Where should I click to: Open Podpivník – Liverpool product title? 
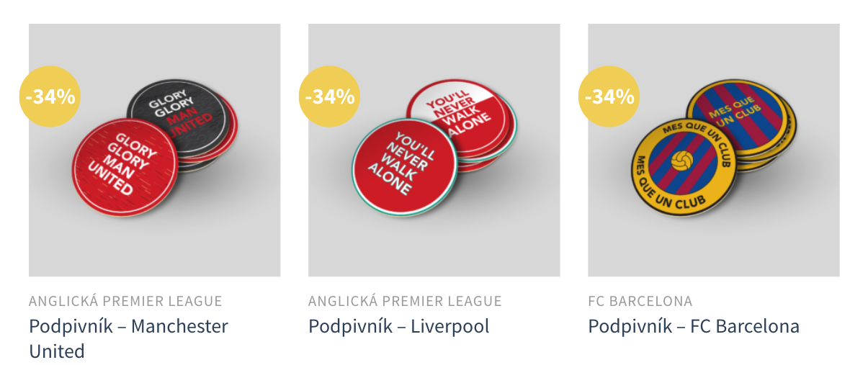click(x=399, y=326)
